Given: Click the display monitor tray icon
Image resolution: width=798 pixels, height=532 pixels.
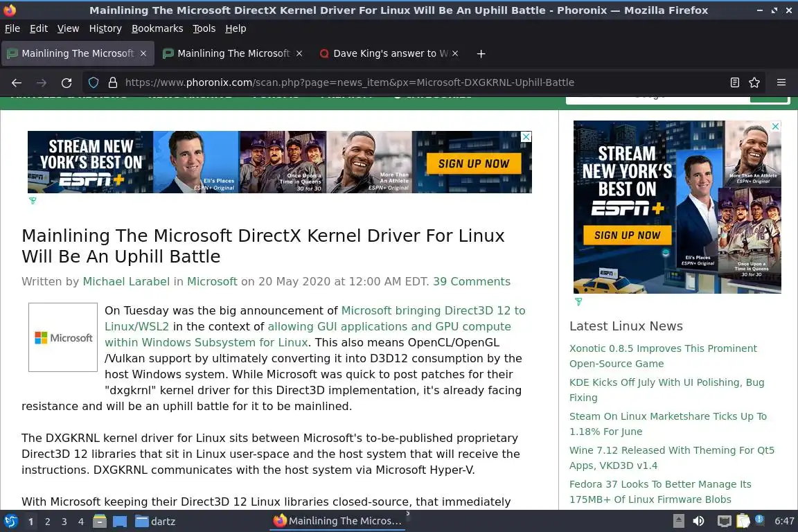Looking at the screenshot, I should tap(724, 522).
